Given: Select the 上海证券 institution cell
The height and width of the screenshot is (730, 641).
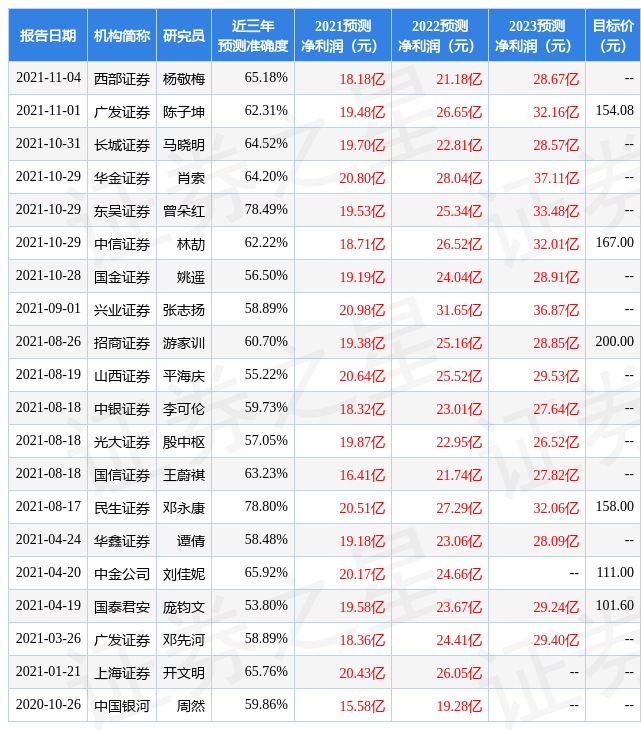Looking at the screenshot, I should coord(122,673).
